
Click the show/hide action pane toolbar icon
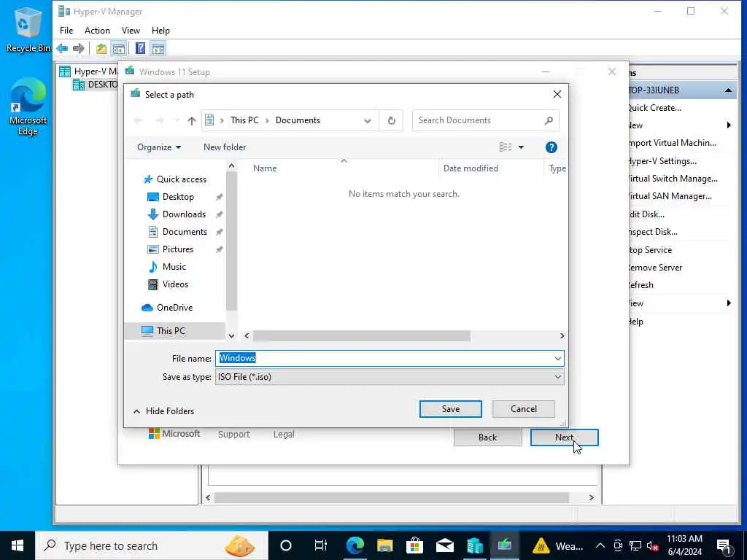pos(158,48)
